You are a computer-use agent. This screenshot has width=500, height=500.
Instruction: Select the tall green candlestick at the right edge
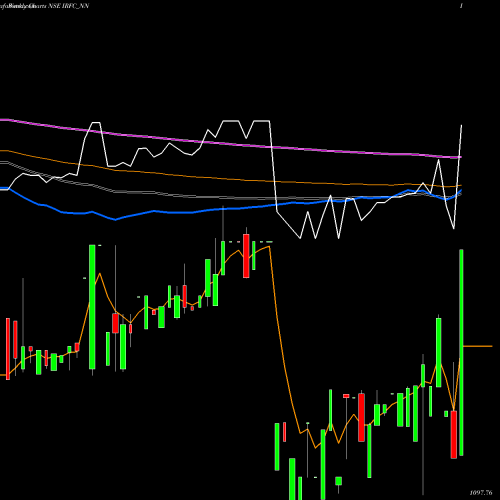[461, 352]
